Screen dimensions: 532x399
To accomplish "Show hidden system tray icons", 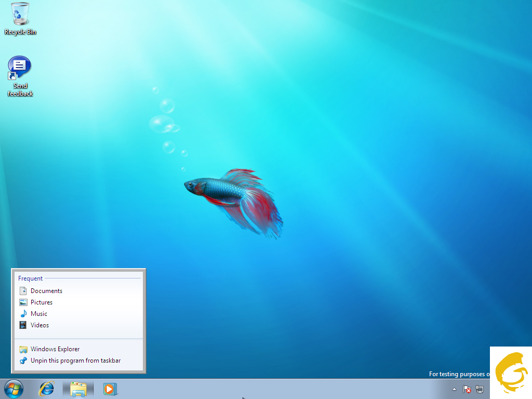I will point(455,389).
